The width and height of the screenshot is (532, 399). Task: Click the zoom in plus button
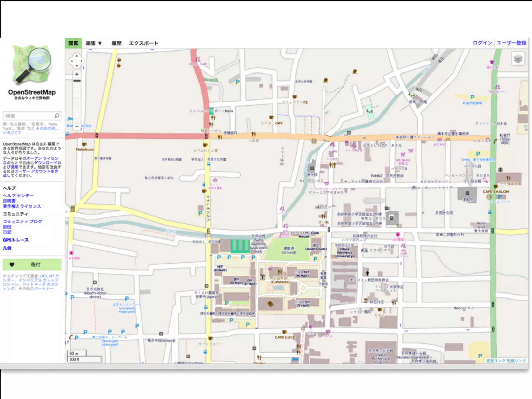coord(77,74)
